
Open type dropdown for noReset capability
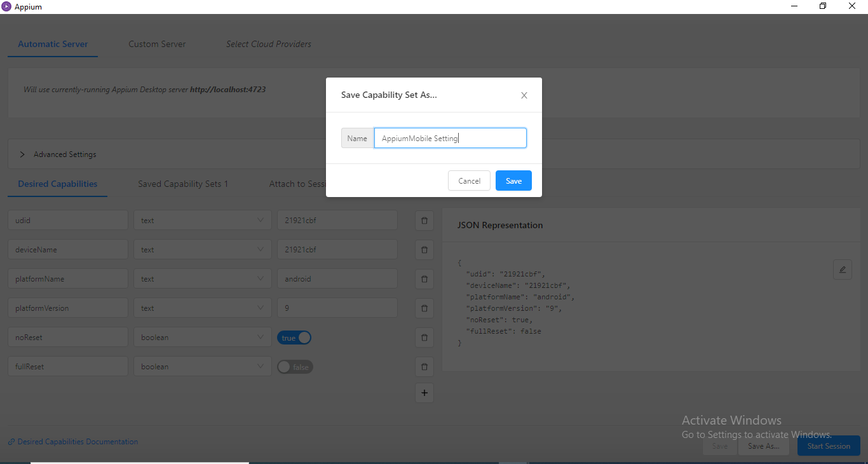[x=202, y=338]
